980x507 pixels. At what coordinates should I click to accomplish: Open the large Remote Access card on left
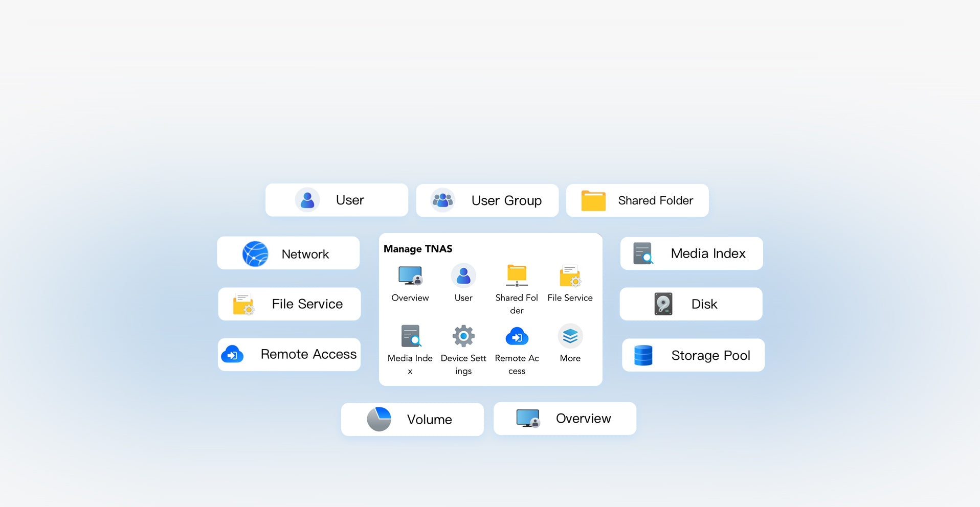(x=289, y=354)
